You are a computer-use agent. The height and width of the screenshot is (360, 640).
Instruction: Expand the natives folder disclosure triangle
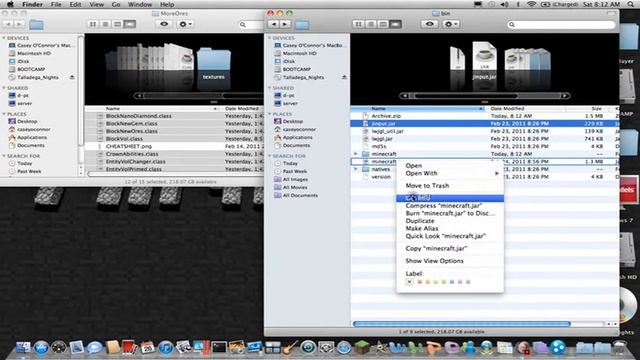click(x=356, y=169)
